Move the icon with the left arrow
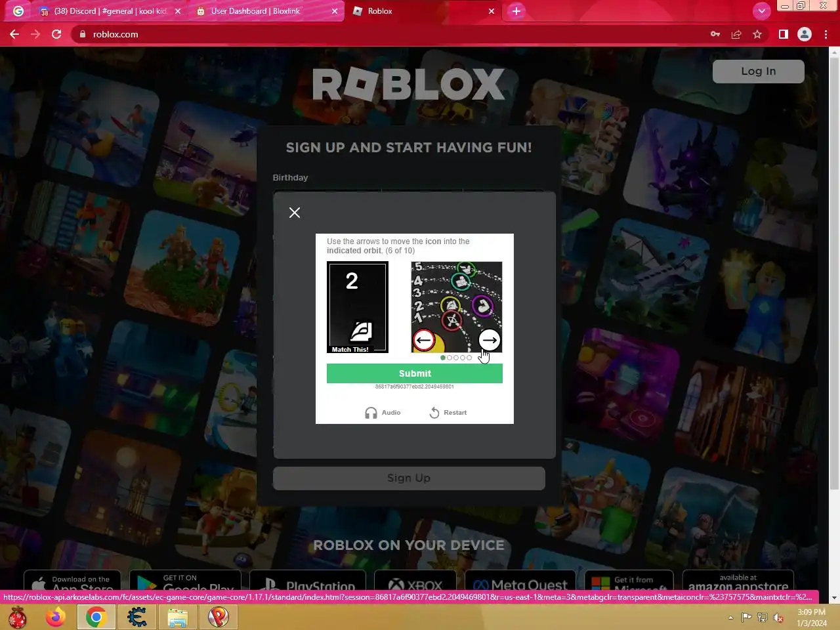Viewport: 840px width, 630px height. coord(424,340)
